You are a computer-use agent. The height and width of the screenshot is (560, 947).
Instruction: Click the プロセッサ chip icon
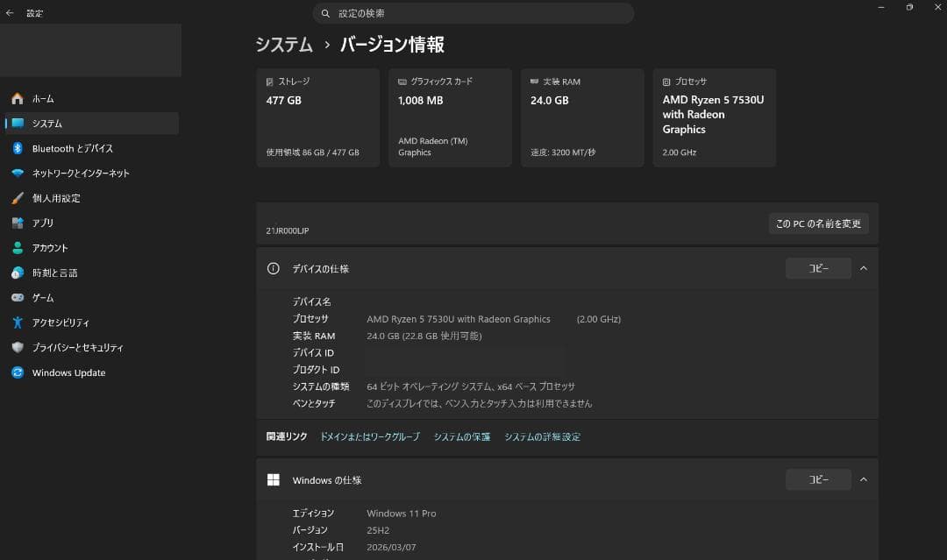(666, 82)
